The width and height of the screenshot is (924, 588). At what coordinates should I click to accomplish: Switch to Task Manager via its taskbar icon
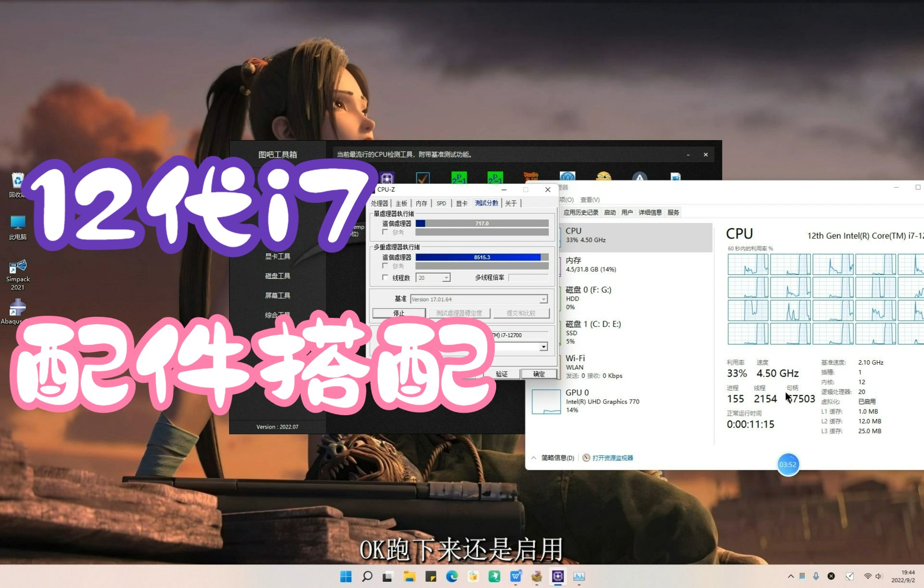pyautogui.click(x=579, y=576)
